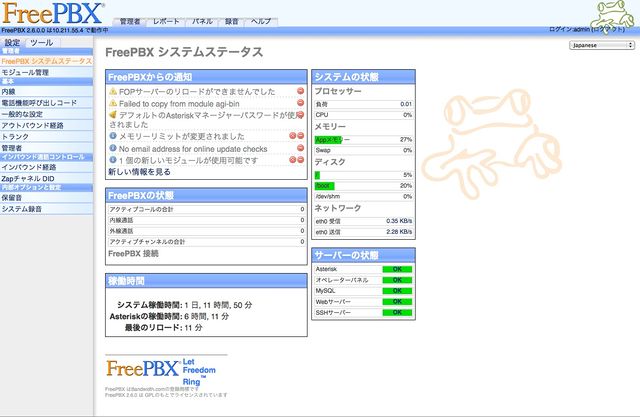
Task: Open the レポート tab in the top navigation
Action: coord(166,21)
